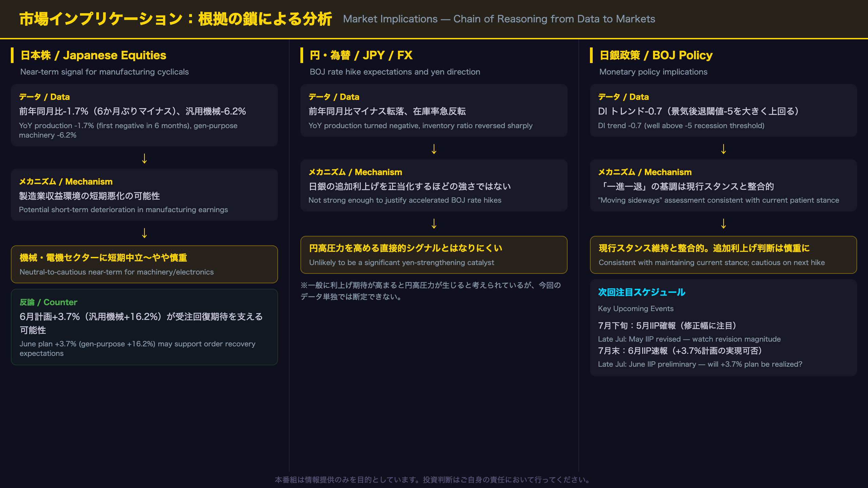Click the arrow below BOJ Policy Mechanism card

click(724, 223)
